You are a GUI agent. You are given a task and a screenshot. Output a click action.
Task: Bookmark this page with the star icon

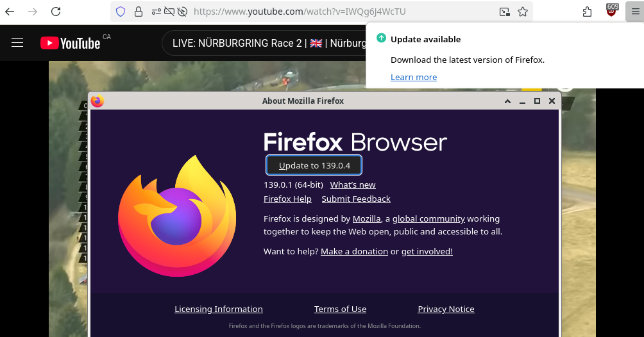tap(522, 12)
